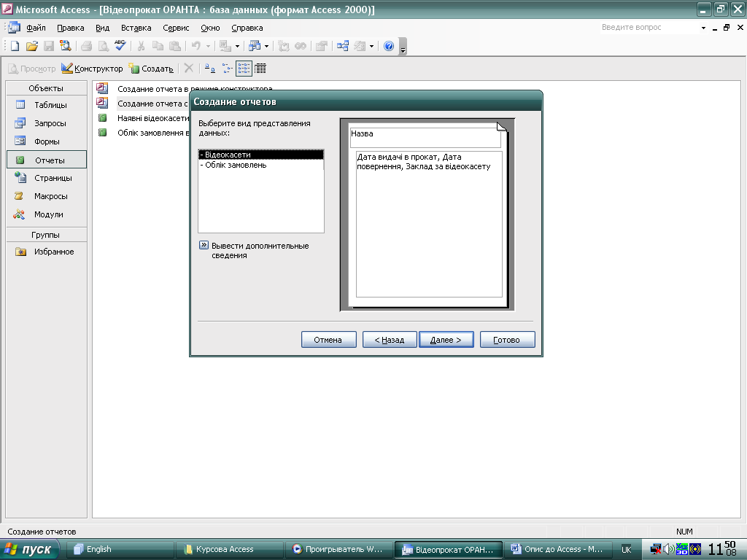Click Вывести дополнительные сведения button
This screenshot has height=560, width=747.
204,245
